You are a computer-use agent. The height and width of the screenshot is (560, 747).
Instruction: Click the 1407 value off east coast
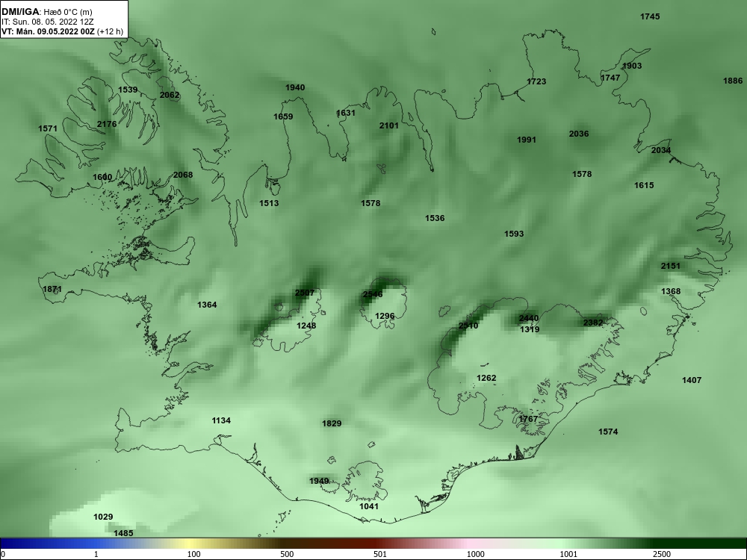pyautogui.click(x=692, y=380)
